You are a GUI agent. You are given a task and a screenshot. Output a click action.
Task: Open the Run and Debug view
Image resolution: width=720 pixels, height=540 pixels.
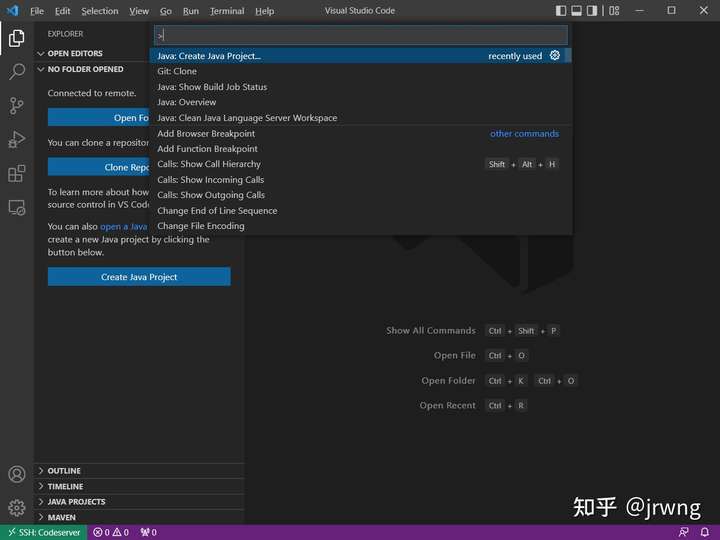(17, 140)
